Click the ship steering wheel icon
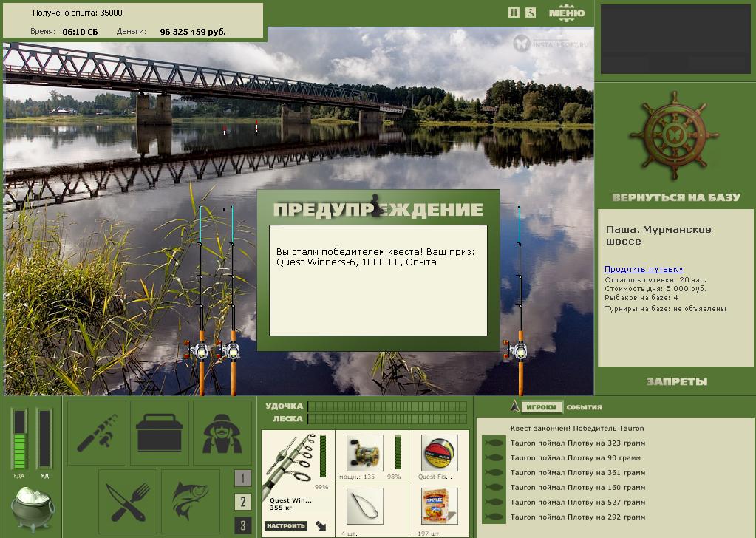The width and height of the screenshot is (756, 538). (x=673, y=137)
